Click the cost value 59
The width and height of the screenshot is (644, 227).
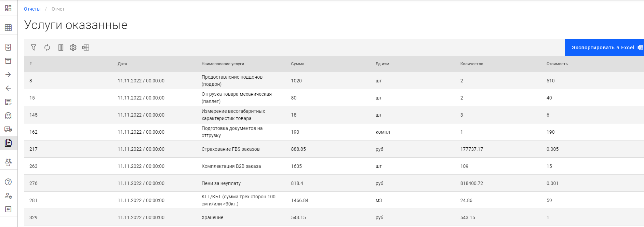click(x=549, y=200)
